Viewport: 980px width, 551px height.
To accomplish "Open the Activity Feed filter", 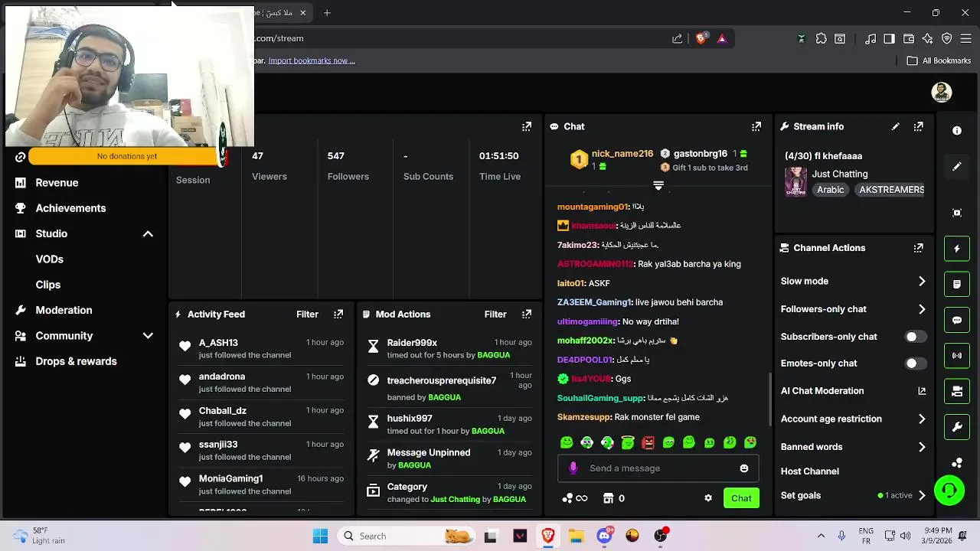I will pyautogui.click(x=307, y=314).
